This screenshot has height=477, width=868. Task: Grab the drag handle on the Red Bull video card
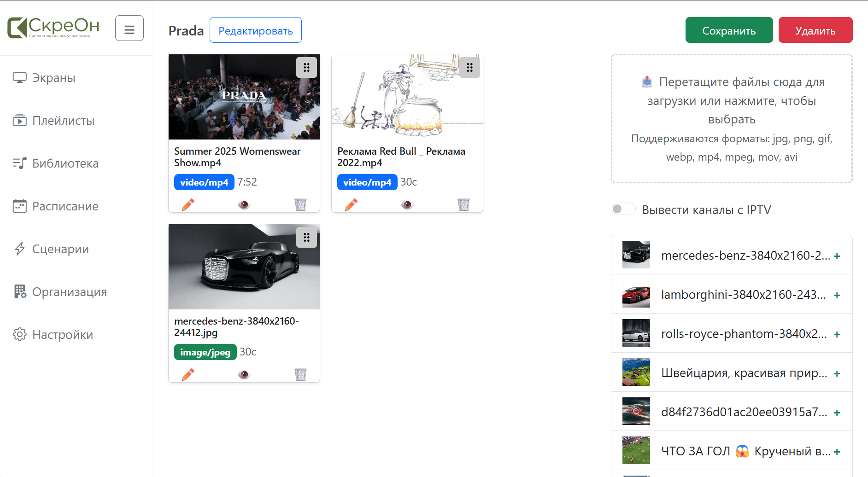469,67
